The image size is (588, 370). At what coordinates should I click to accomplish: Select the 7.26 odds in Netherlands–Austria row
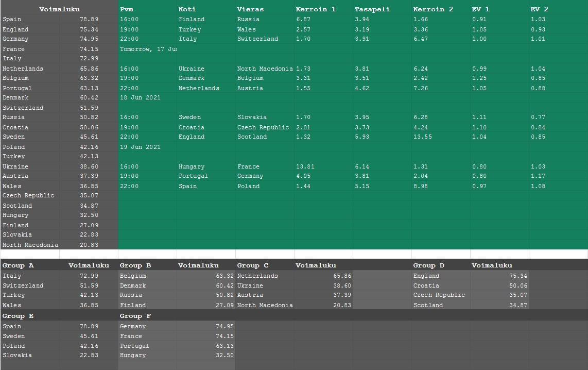420,89
